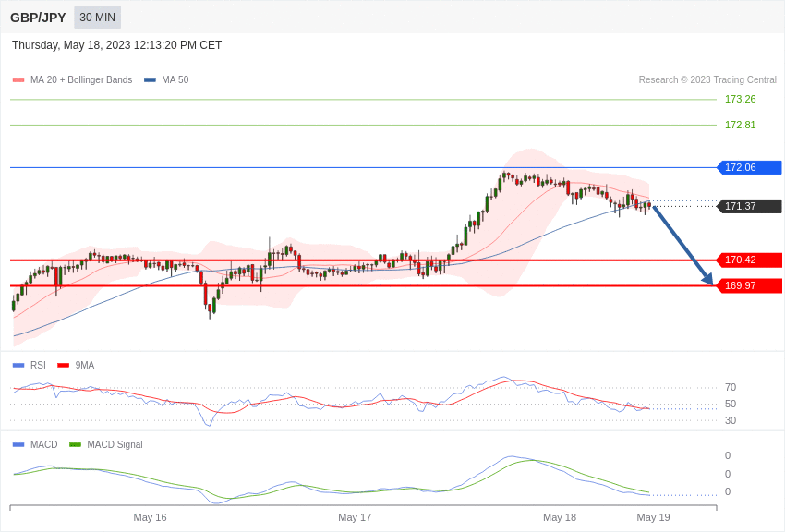The image size is (785, 532).
Task: Click the MACD Signal legend swatch
Action: click(75, 444)
